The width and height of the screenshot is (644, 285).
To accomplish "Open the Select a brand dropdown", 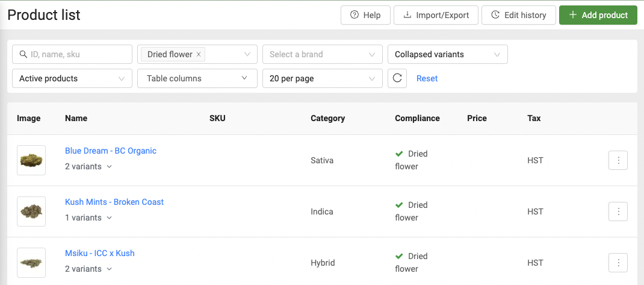I will (x=322, y=54).
